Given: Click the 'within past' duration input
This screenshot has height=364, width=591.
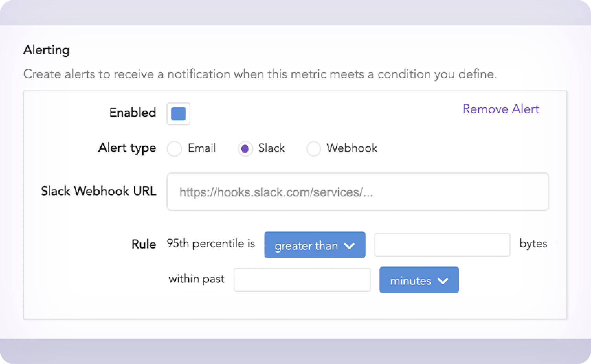Looking at the screenshot, I should [302, 280].
